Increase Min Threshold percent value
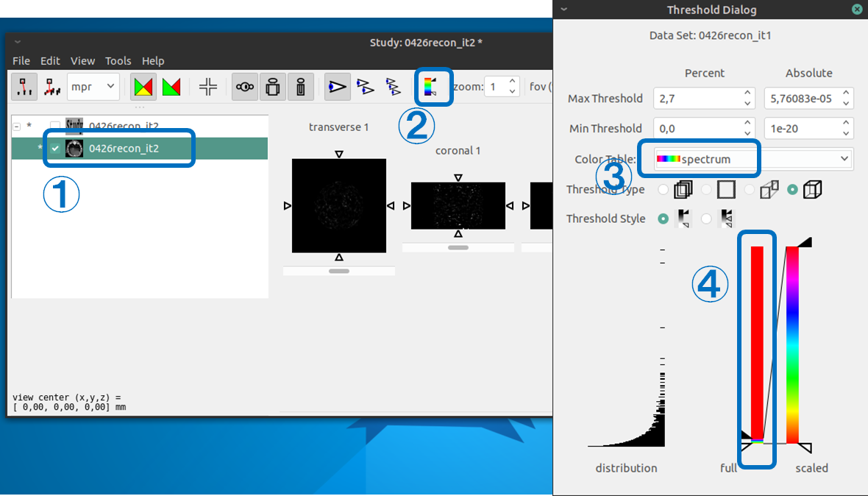Image resolution: width=868 pixels, height=496 pixels. 747,123
